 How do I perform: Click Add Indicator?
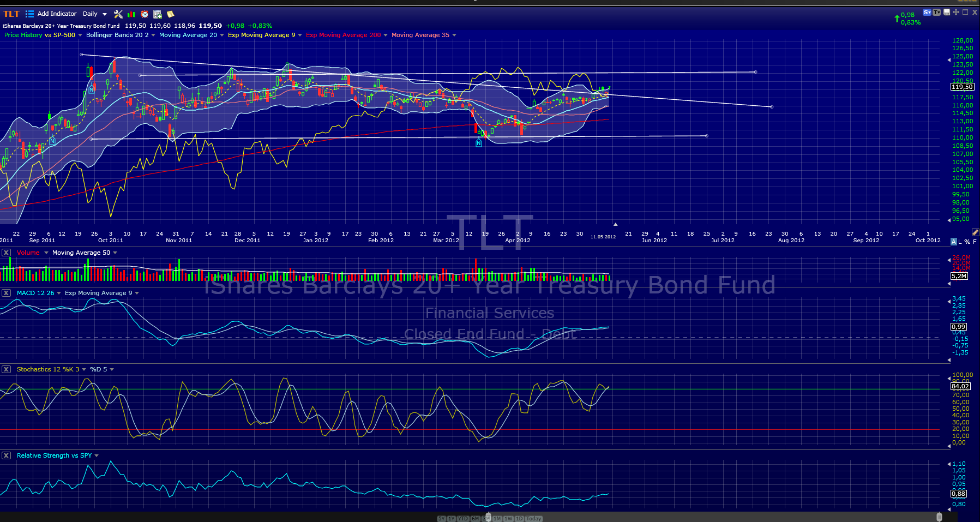tap(57, 14)
